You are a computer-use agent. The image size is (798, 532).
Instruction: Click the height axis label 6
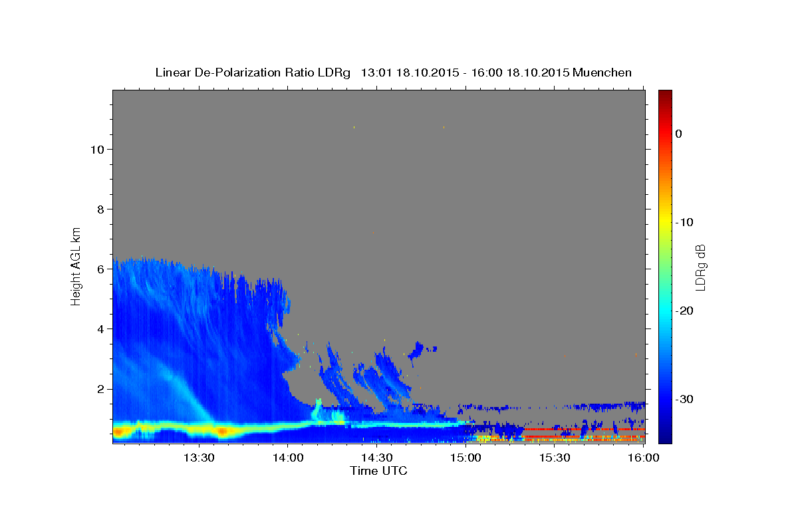(100, 269)
